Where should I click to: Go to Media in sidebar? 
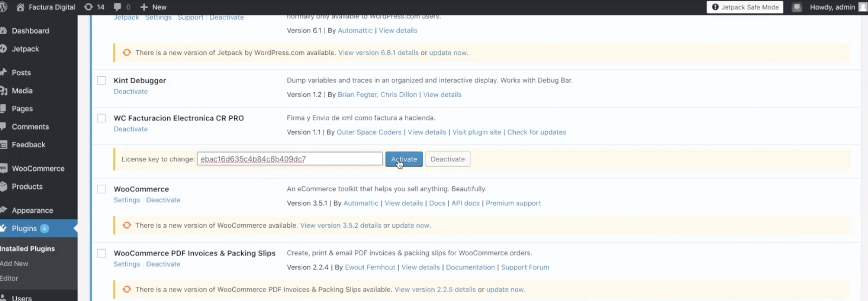coord(22,91)
